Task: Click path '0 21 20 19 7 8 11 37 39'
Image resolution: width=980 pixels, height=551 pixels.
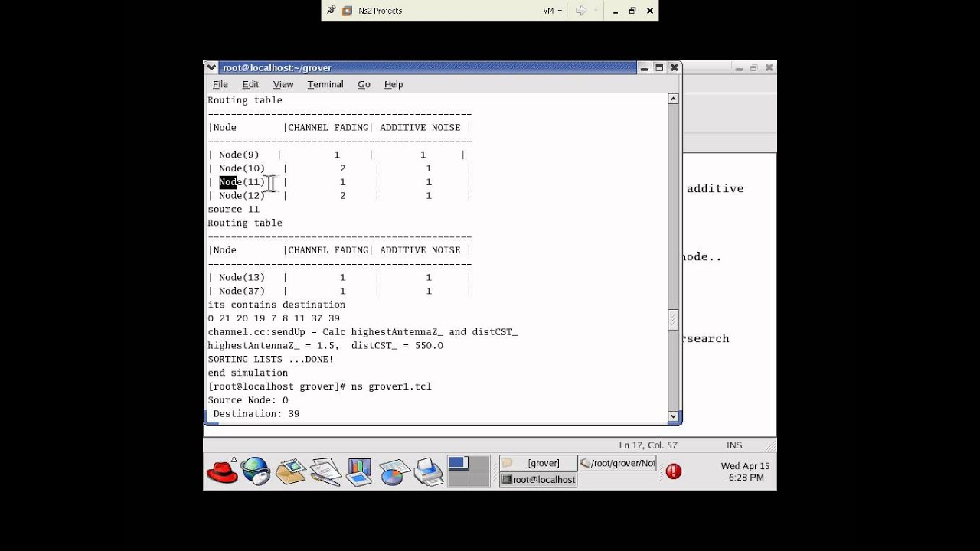Action: pyautogui.click(x=274, y=318)
